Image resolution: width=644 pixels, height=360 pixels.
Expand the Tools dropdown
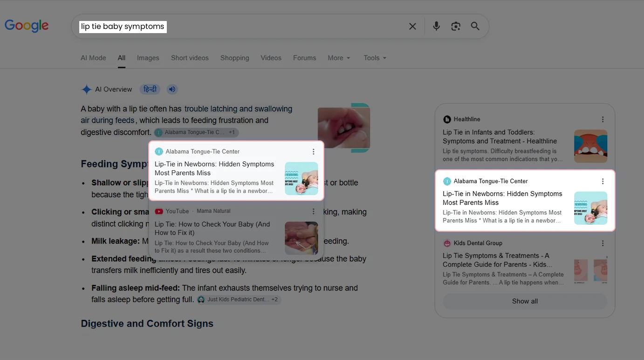pyautogui.click(x=375, y=58)
